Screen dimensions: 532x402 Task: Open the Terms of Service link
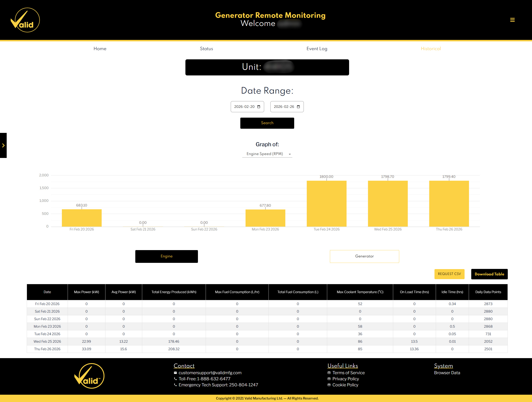tap(348, 373)
